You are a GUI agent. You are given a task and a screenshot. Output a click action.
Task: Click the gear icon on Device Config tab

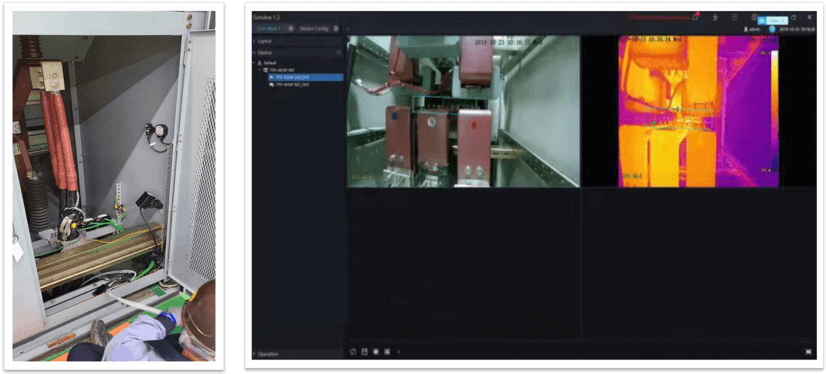point(336,28)
